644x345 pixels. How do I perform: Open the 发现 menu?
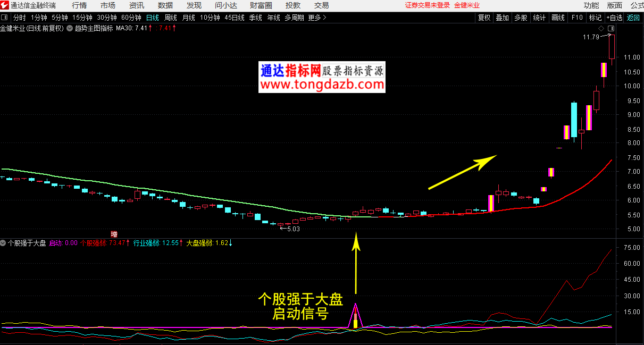pos(194,5)
